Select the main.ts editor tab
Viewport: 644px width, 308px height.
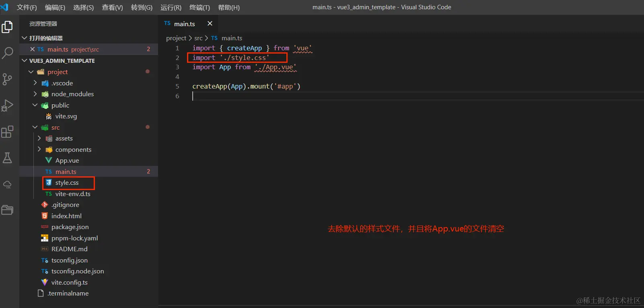point(184,24)
